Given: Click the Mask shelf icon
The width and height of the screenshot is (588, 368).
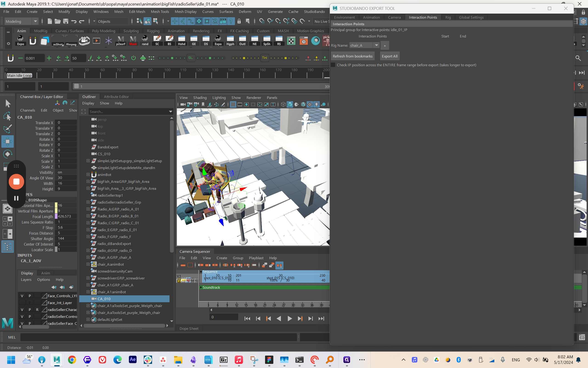Looking at the screenshot, I should [133, 41].
